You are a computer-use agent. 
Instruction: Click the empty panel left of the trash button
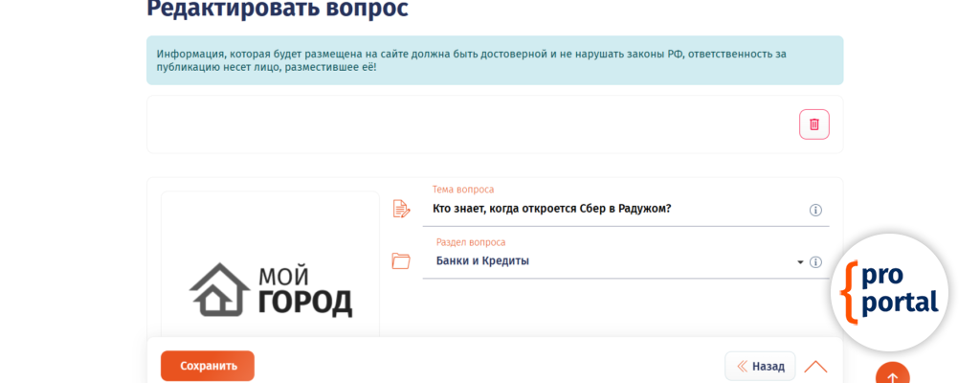point(469,124)
